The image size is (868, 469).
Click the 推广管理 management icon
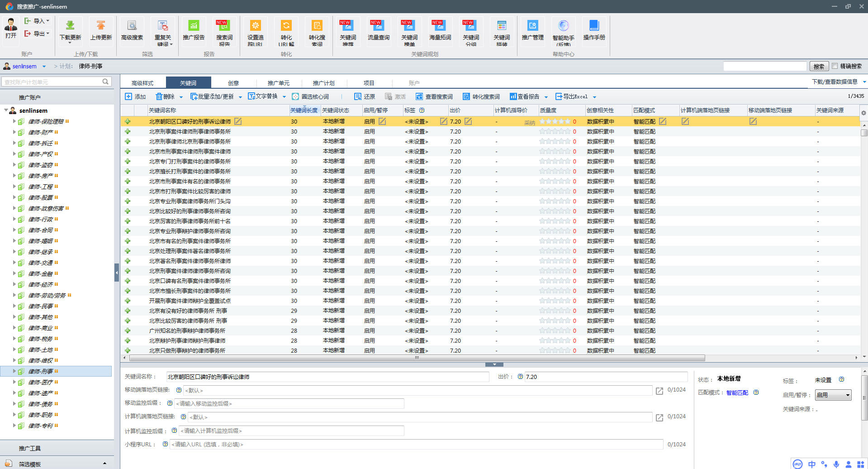point(532,26)
